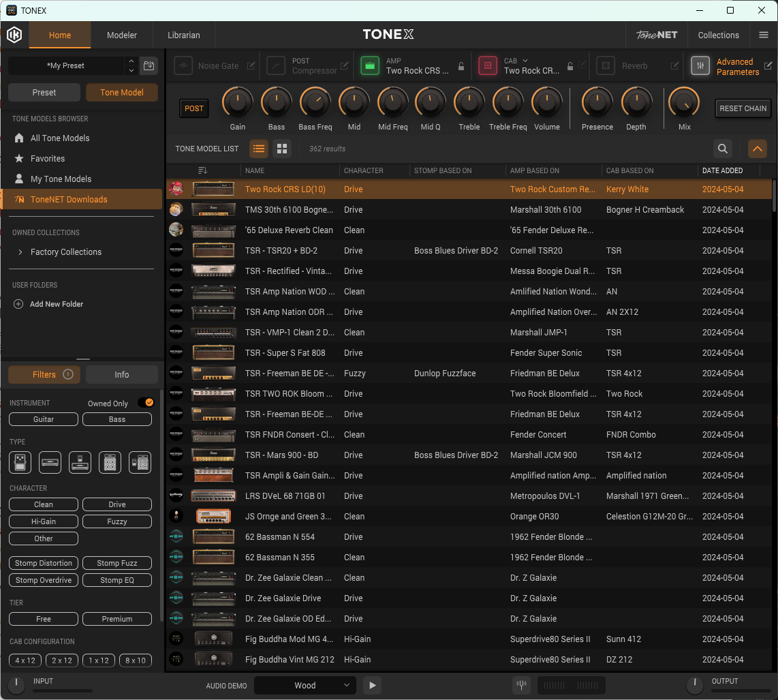Open My Tone Models
The height and width of the screenshot is (700, 778).
point(61,179)
